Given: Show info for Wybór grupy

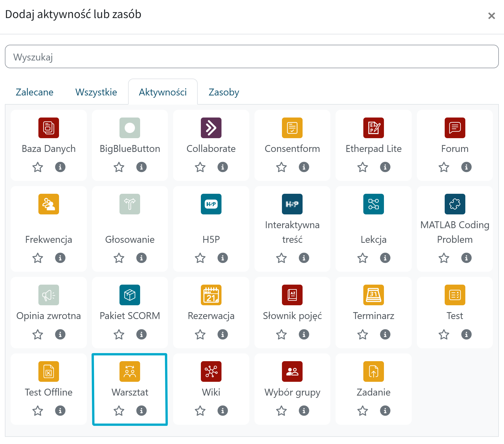Looking at the screenshot, I should (x=304, y=411).
